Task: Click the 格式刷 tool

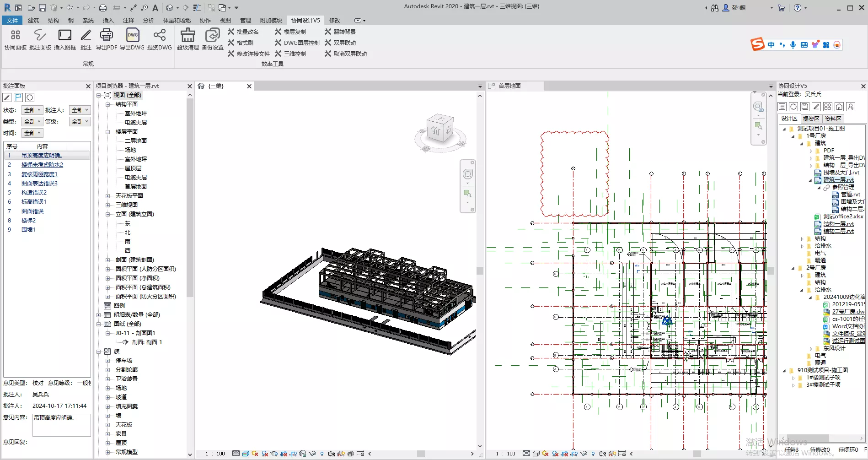Action: click(241, 43)
